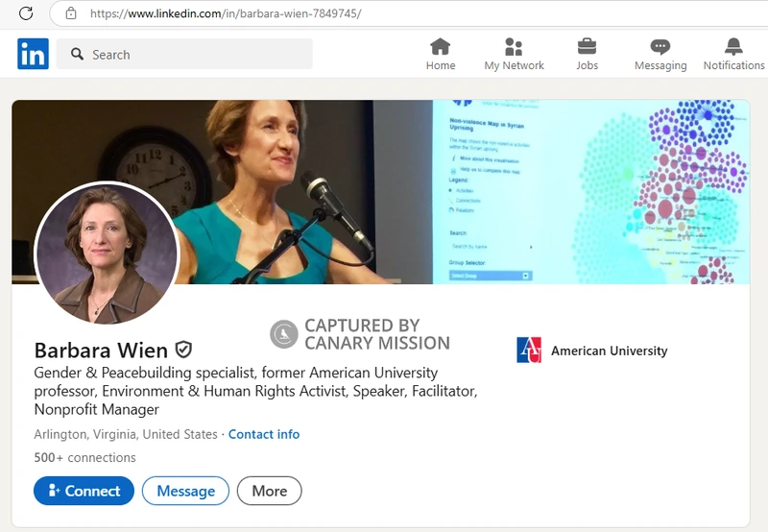Click the American University logo
The width and height of the screenshot is (768, 532).
click(529, 350)
